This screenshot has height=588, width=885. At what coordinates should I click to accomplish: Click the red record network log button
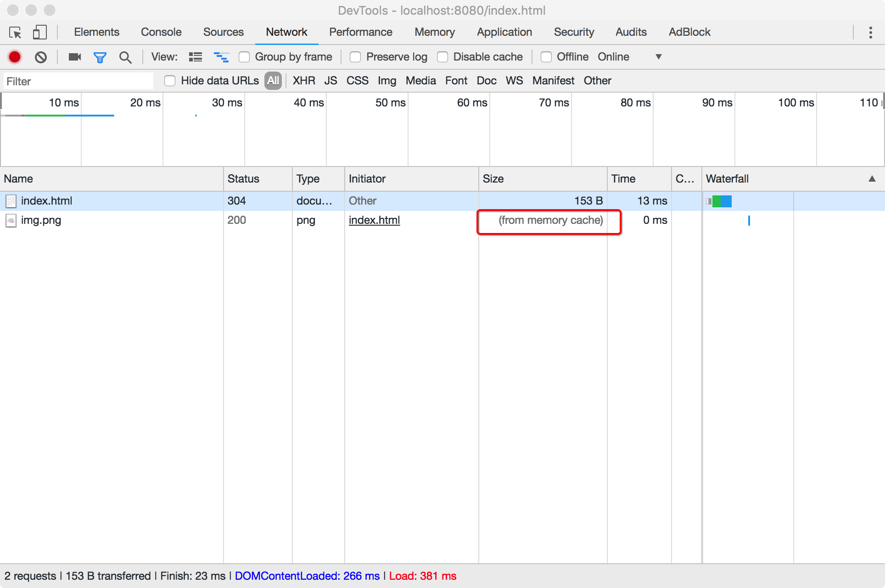click(x=15, y=57)
